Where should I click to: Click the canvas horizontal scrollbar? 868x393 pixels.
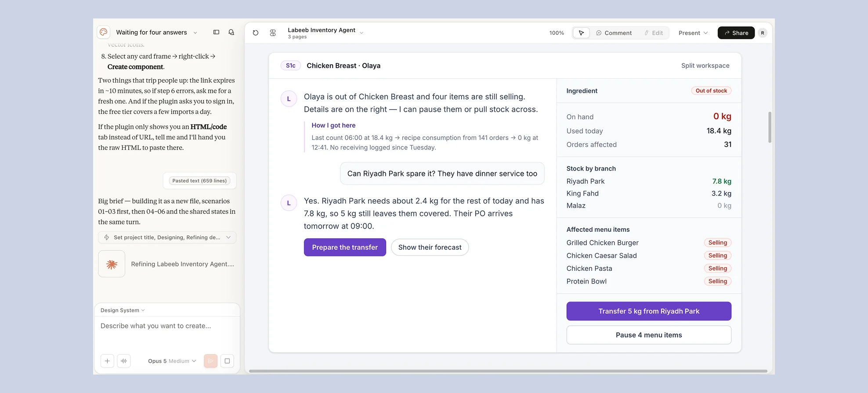tap(508, 371)
